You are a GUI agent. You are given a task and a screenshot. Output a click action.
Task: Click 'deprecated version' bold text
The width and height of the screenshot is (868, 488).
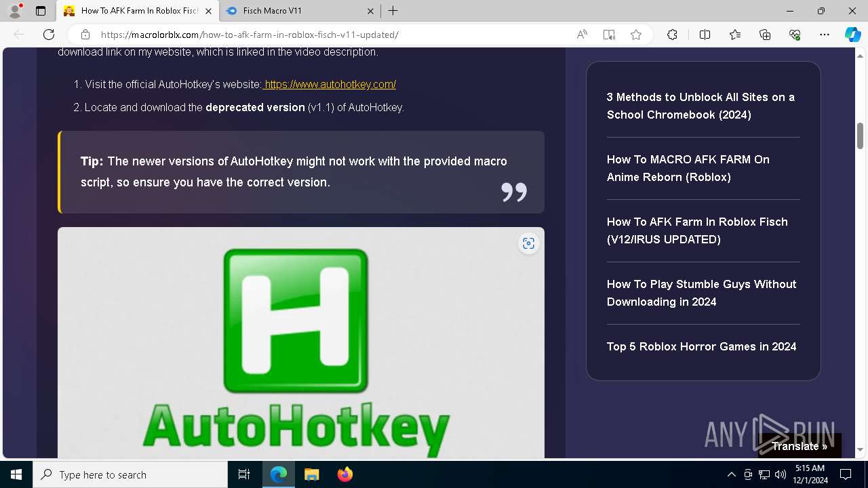pyautogui.click(x=255, y=107)
